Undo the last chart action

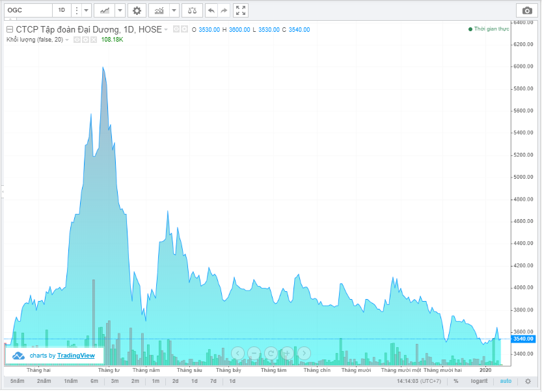tap(211, 10)
